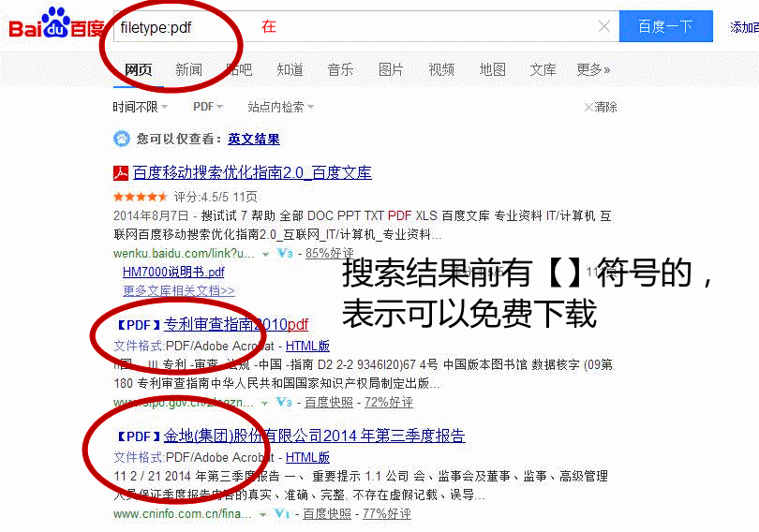Click the star rating of the Wenku result
The image size is (759, 532).
(x=141, y=197)
